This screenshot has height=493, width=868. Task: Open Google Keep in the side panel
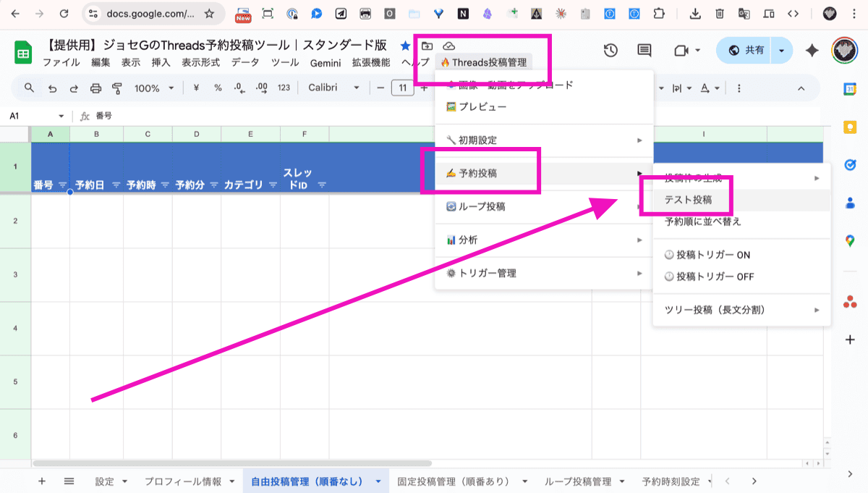850,127
